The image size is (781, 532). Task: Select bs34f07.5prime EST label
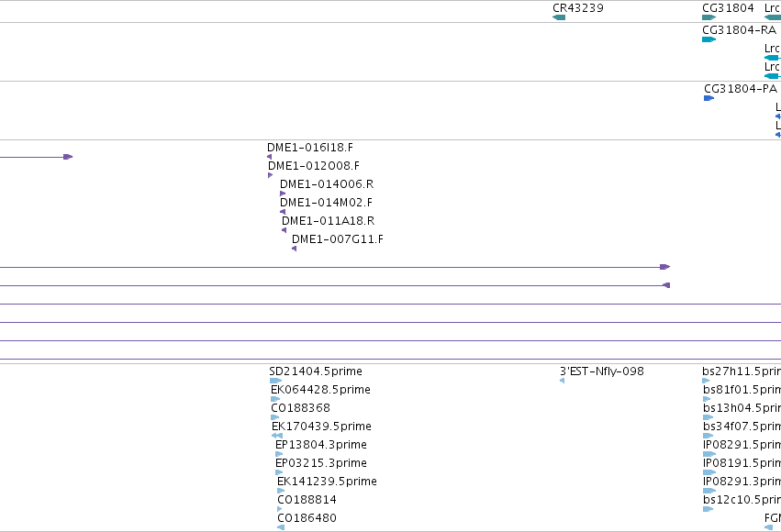pyautogui.click(x=742, y=427)
